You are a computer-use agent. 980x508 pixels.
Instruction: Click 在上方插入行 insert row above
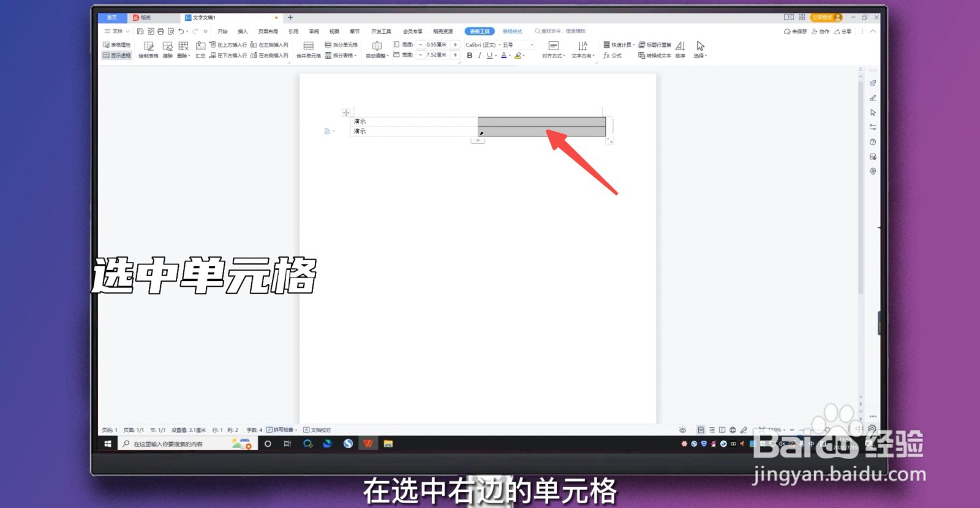228,45
